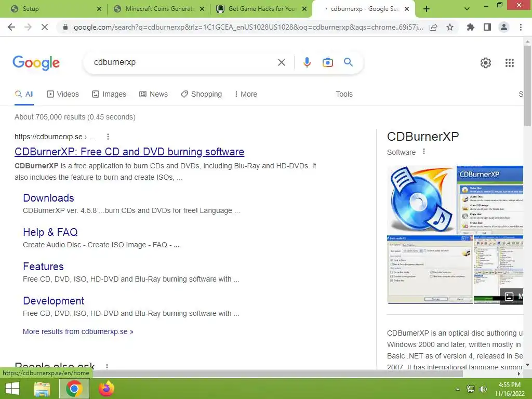Open the Google apps grid
The image size is (532, 399).
coord(509,63)
